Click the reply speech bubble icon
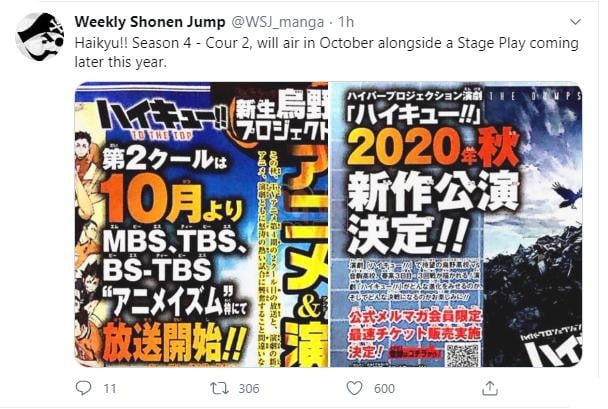This screenshot has height=409, width=608. coord(83,388)
